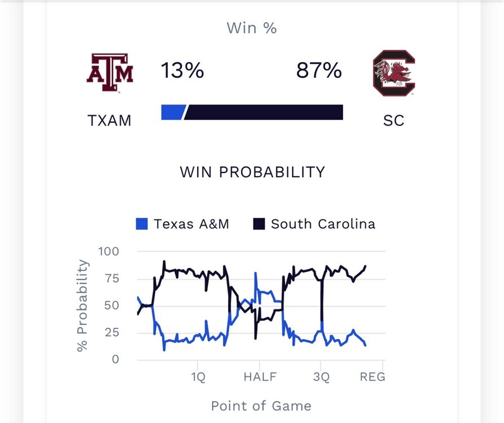The image size is (504, 423).
Task: Click the dark segment of win bar
Action: pos(264,112)
